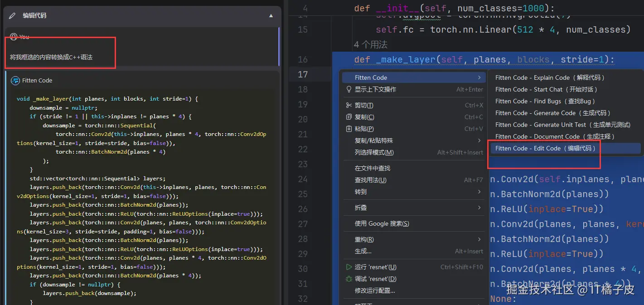Click line number 24 in the gutter
The height and width of the screenshot is (305, 644).
coord(302,179)
